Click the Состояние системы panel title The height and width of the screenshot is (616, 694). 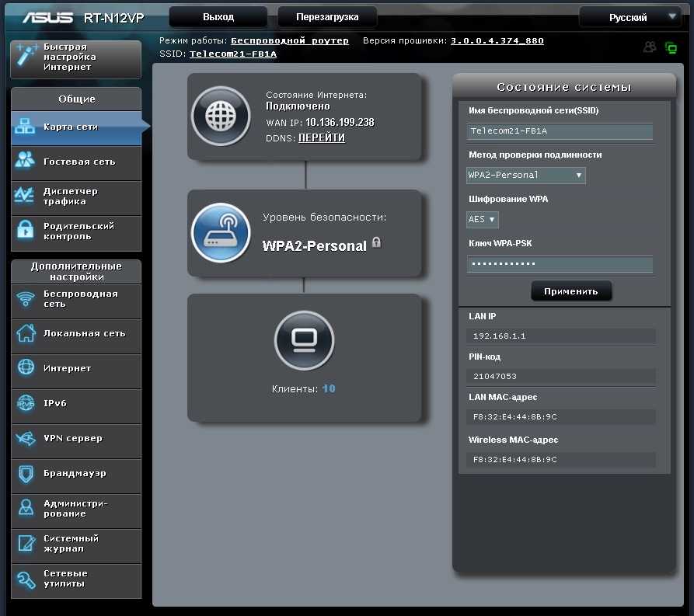coord(564,87)
